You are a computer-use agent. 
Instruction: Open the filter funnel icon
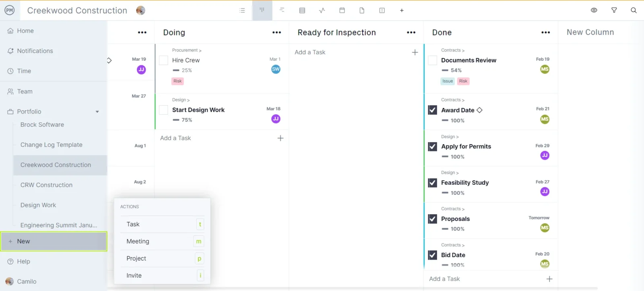tap(614, 10)
